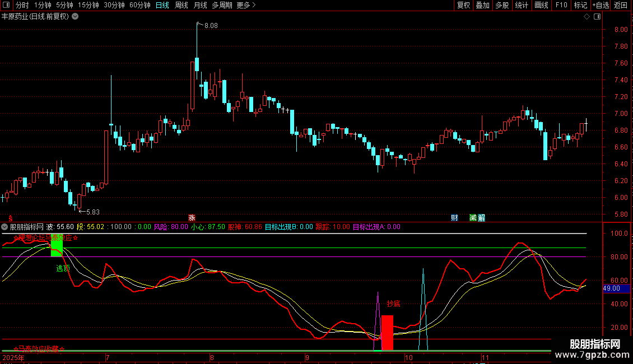This screenshot has width=633, height=364.
Task: Click the red 涨 marker under the chart
Action: 192,217
